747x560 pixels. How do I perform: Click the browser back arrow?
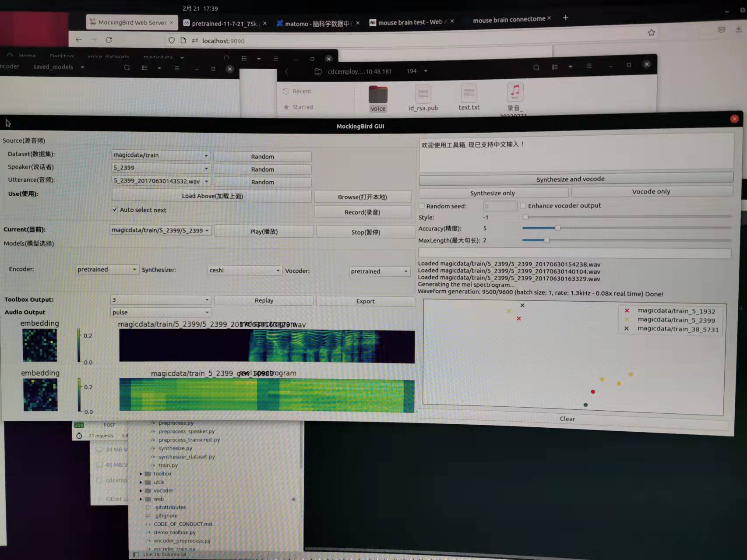[x=78, y=40]
